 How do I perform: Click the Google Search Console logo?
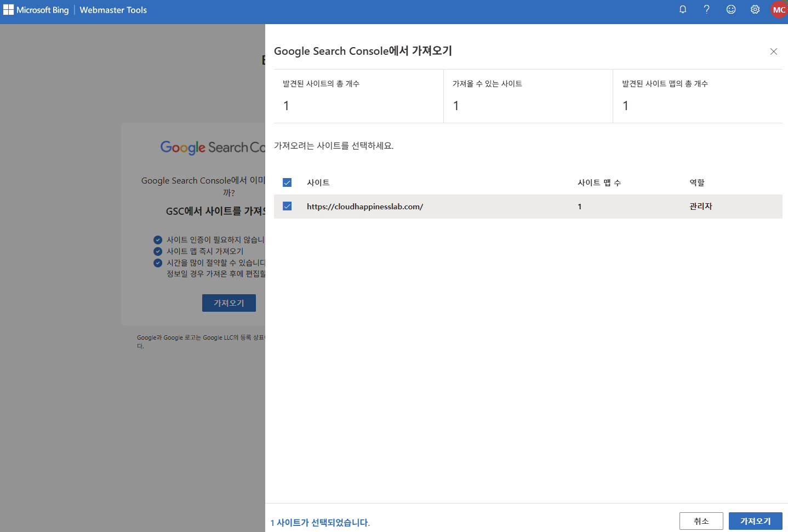[213, 147]
